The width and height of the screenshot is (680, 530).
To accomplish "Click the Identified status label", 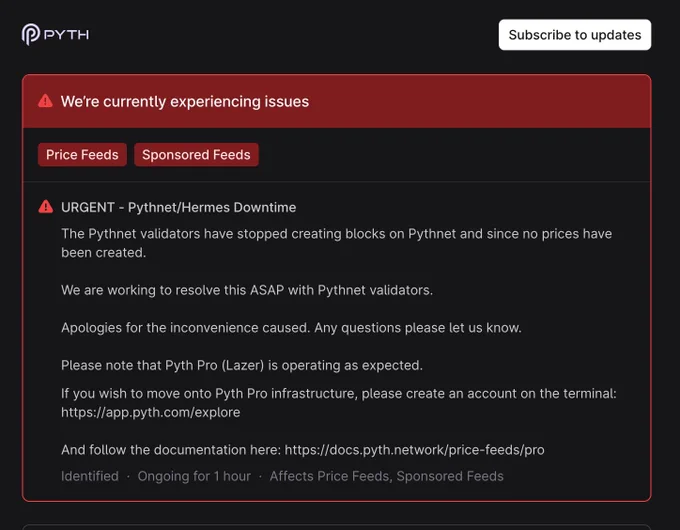I will point(90,476).
